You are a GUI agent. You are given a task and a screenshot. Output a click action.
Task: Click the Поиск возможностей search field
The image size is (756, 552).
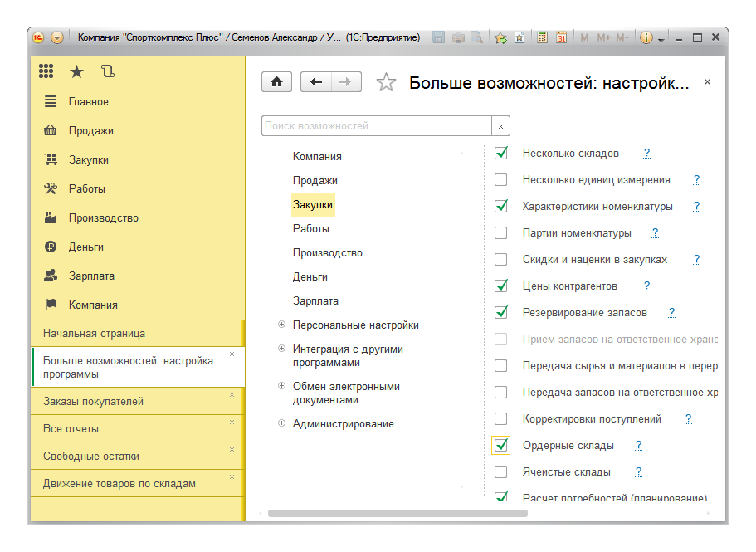[377, 126]
